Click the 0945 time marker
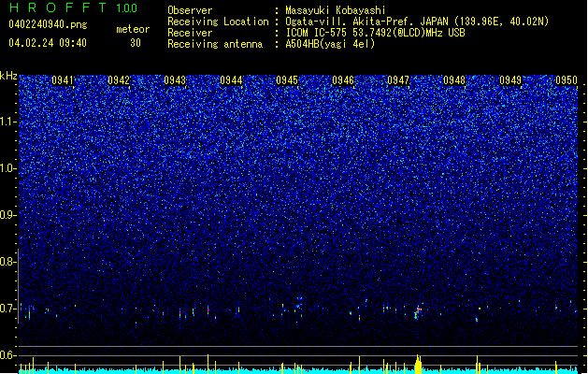 point(287,80)
